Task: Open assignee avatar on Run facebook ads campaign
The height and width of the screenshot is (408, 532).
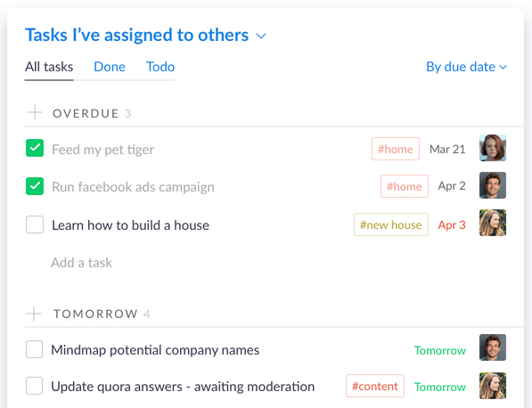Action: tap(492, 185)
